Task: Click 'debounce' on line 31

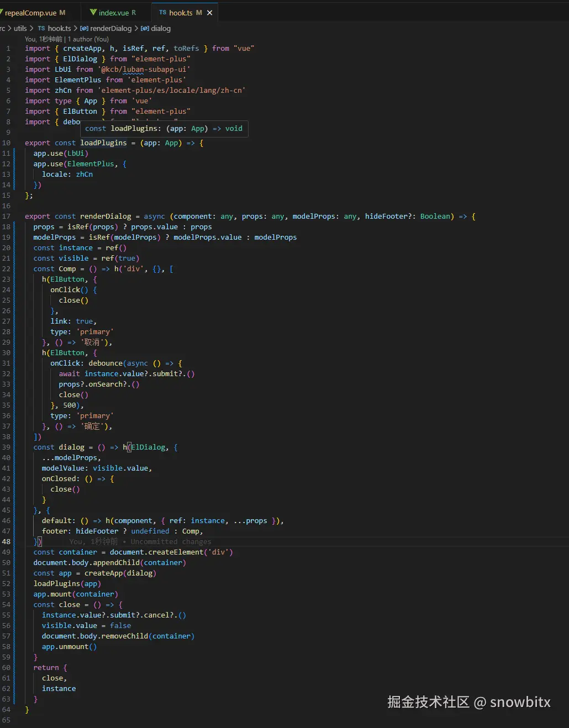Action: [x=106, y=363]
